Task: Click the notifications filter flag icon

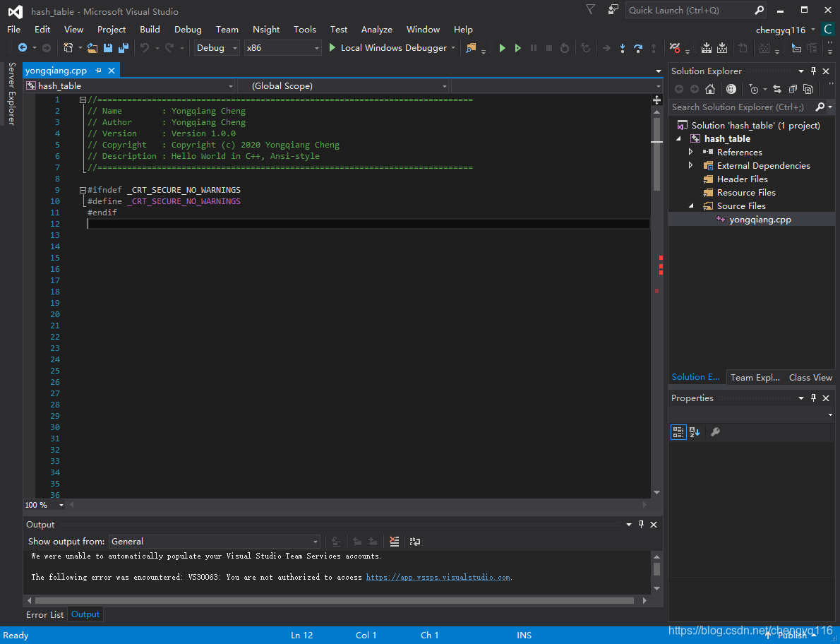Action: tap(590, 10)
